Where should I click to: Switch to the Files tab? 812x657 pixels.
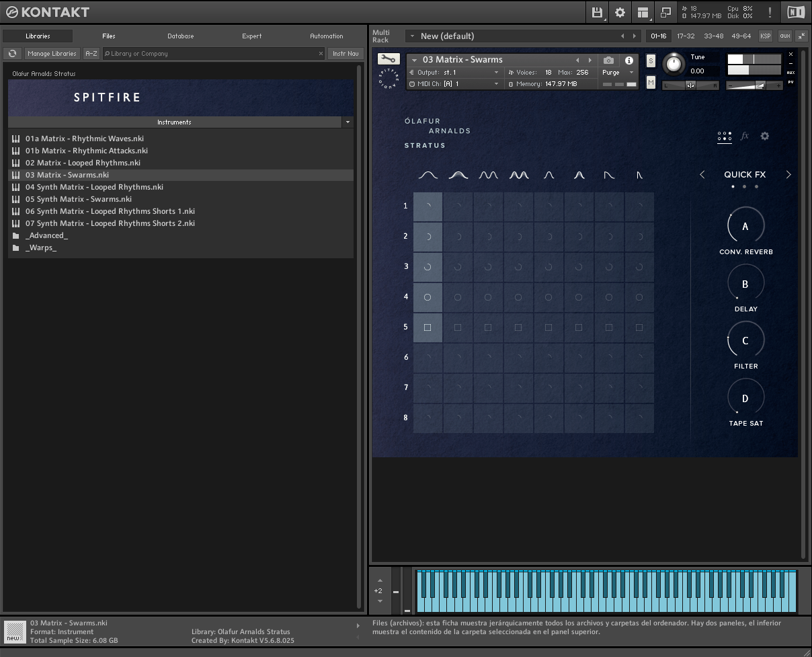(x=109, y=36)
